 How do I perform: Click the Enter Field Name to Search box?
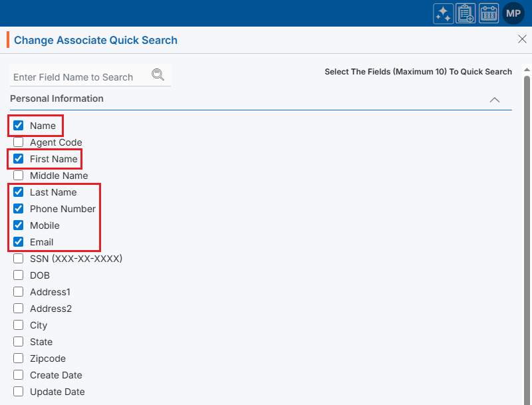pos(80,77)
